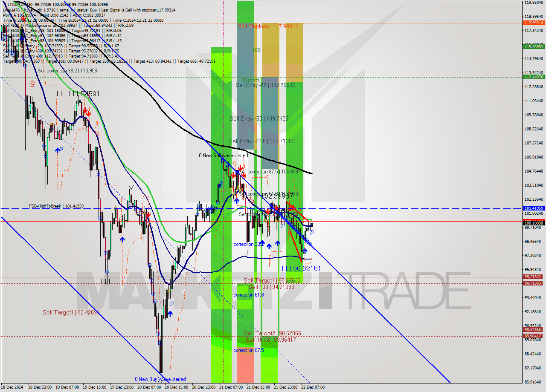This screenshot has height=392, width=546.
Task: Click current price tag 100.10898
Action: pos(534,223)
